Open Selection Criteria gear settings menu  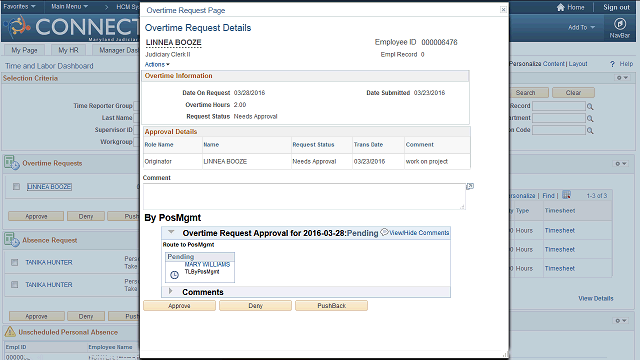tap(622, 78)
